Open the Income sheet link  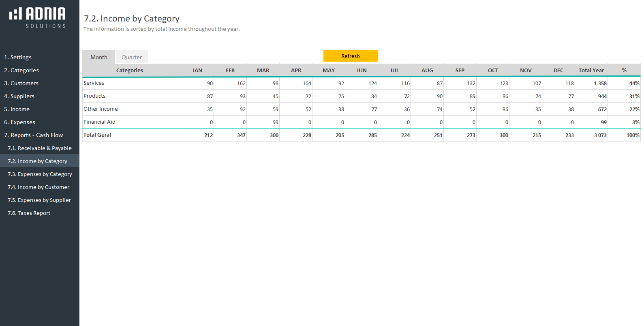(x=17, y=109)
